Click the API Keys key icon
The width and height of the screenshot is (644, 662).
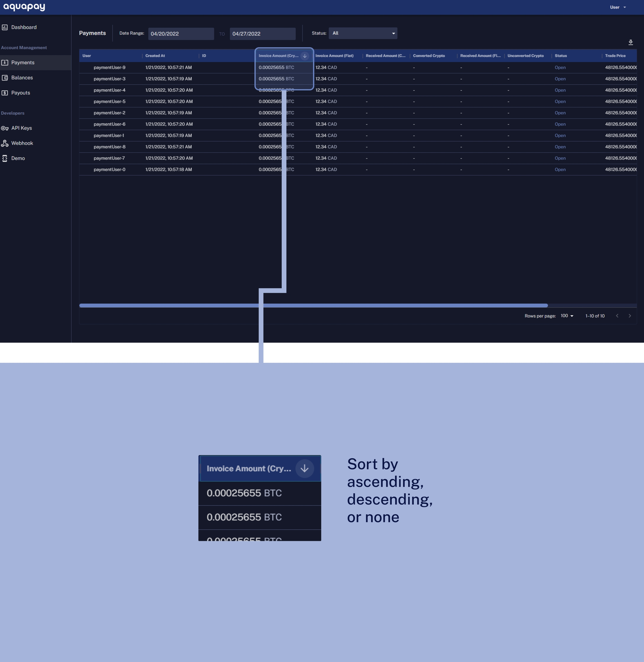pos(5,128)
